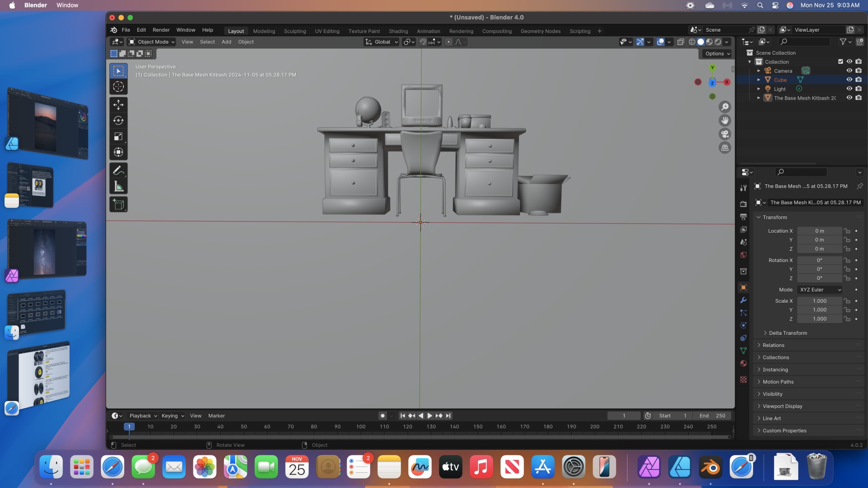868x488 pixels.
Task: Select the Rotate tool
Action: (118, 121)
